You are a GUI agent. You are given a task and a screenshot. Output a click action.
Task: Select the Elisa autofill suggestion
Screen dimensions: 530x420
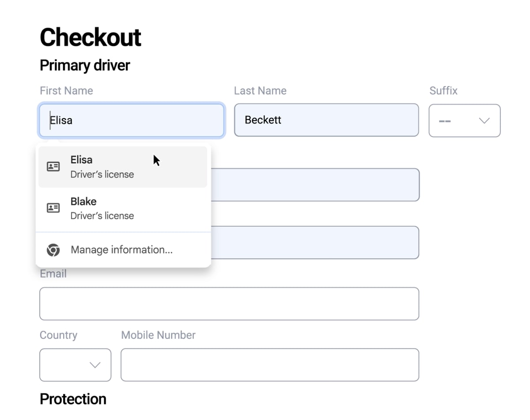[x=122, y=167]
